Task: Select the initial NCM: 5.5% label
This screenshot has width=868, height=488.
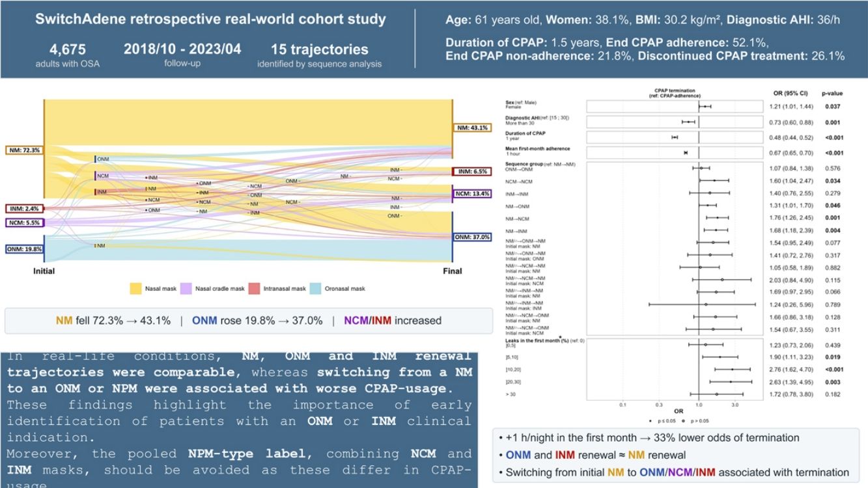Action: pyautogui.click(x=23, y=223)
